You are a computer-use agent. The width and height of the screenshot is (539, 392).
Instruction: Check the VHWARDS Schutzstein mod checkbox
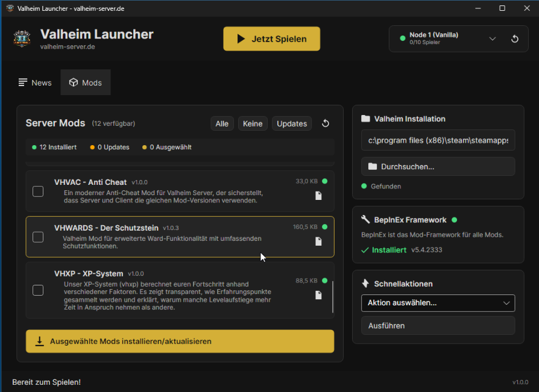38,237
